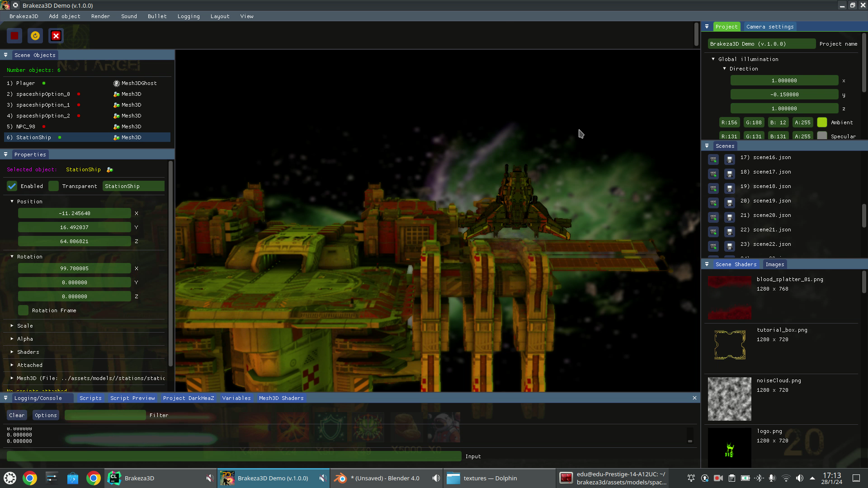The image size is (868, 488).
Task: Click save icon for scene20.json
Action: [x=729, y=217]
